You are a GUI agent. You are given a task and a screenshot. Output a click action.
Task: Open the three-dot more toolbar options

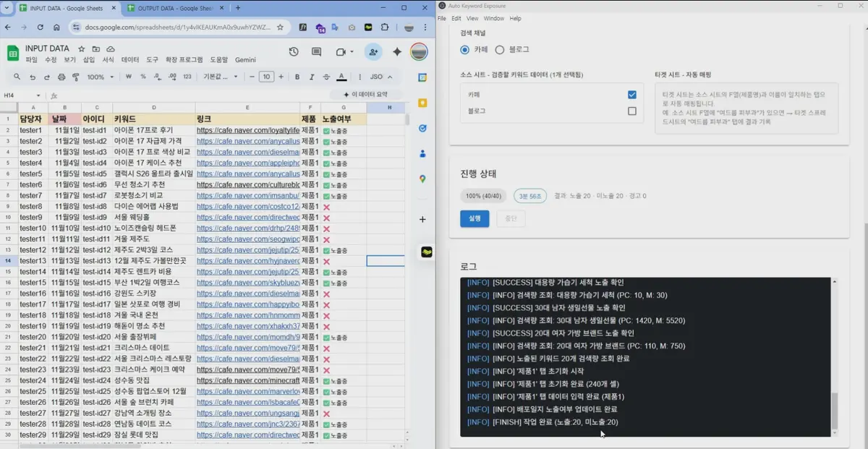(x=359, y=77)
